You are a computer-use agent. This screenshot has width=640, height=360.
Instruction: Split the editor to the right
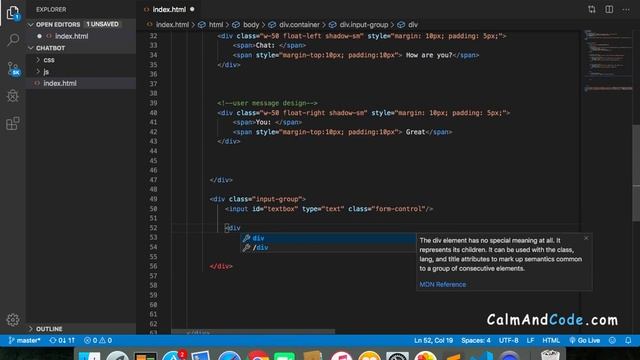point(609,9)
